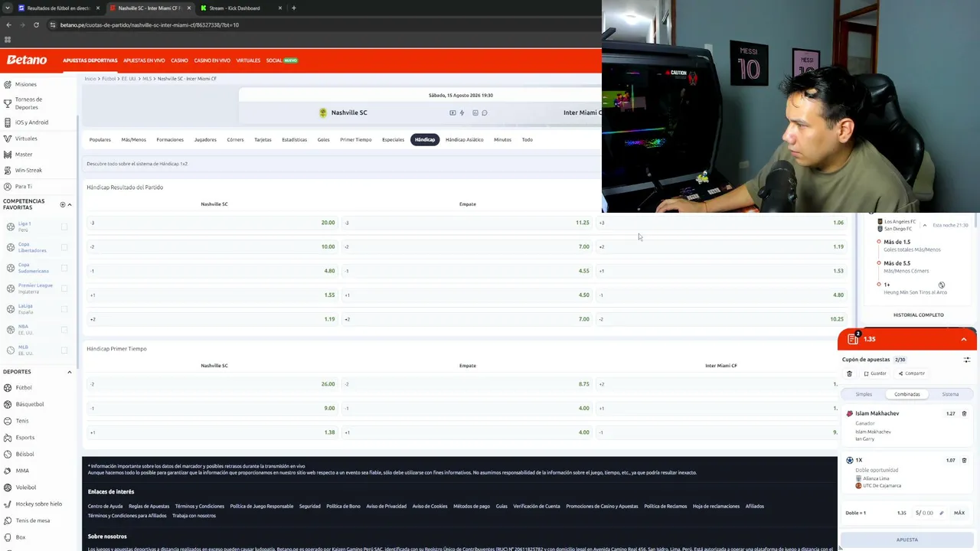The height and width of the screenshot is (551, 980).
Task: Open the Win-Streak sidebar icon
Action: pos(8,171)
